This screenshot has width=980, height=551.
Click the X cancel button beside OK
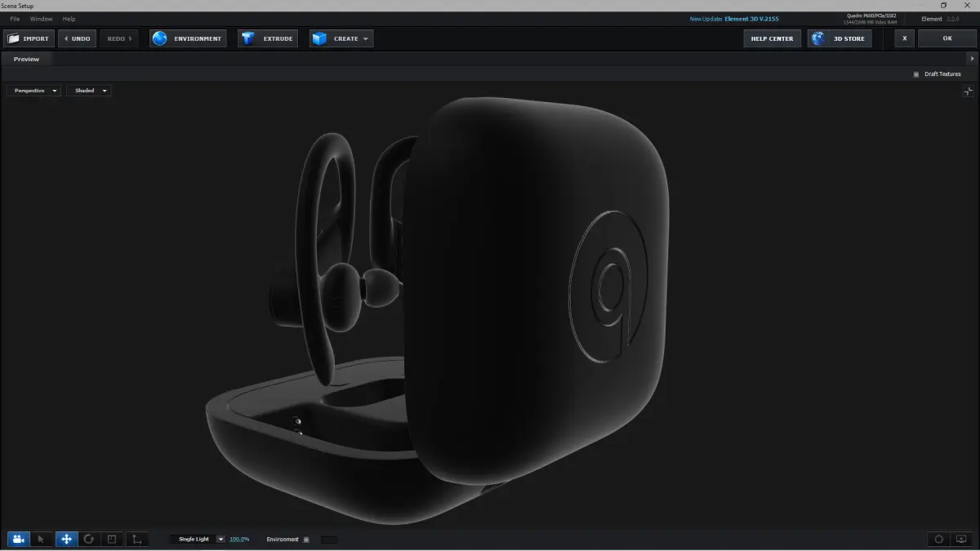point(904,38)
